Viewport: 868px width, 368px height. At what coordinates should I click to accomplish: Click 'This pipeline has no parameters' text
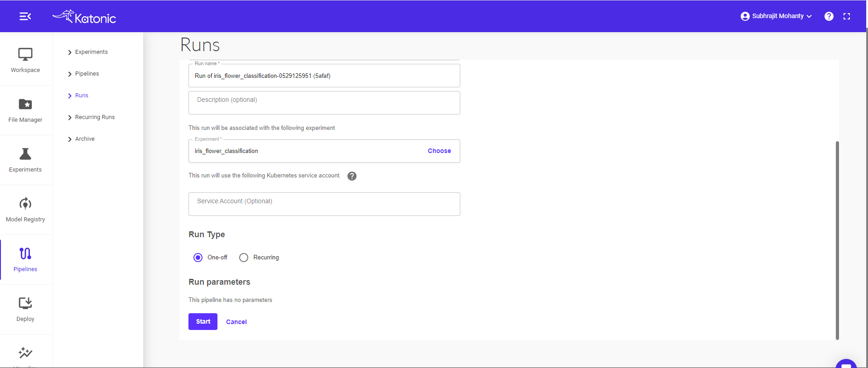click(x=230, y=300)
